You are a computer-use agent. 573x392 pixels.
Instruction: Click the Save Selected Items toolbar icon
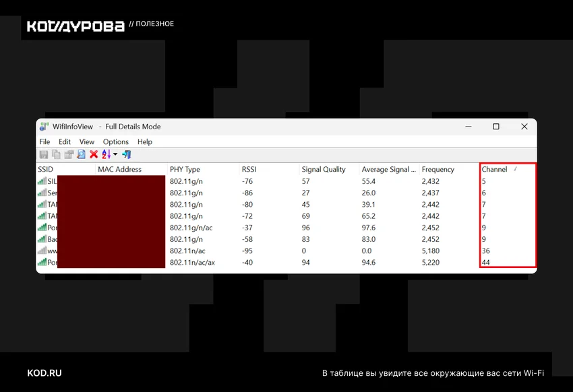point(44,154)
